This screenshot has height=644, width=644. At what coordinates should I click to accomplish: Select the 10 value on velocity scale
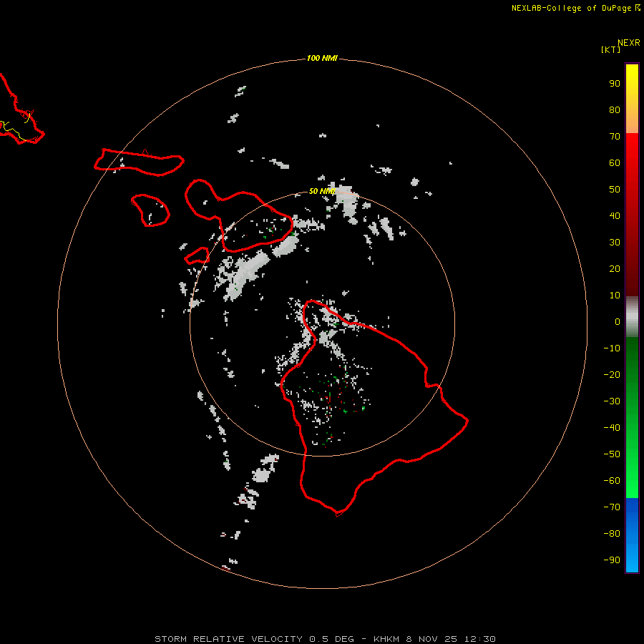click(x=615, y=296)
